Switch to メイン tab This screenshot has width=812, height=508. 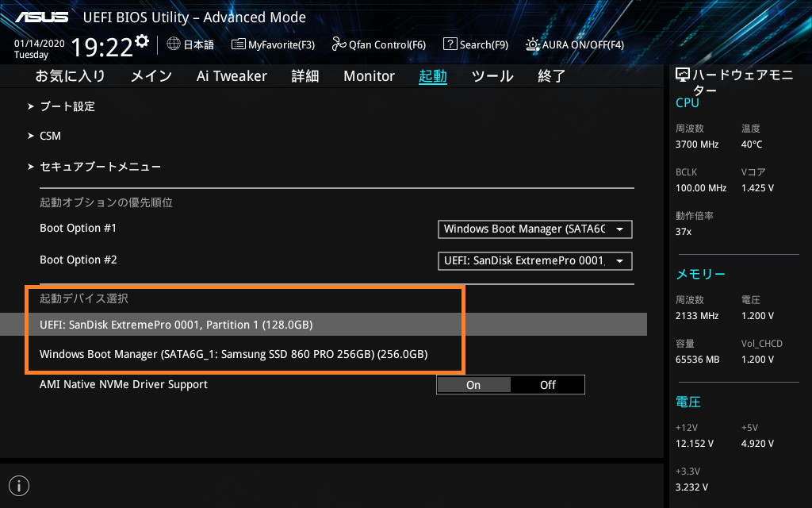(151, 76)
